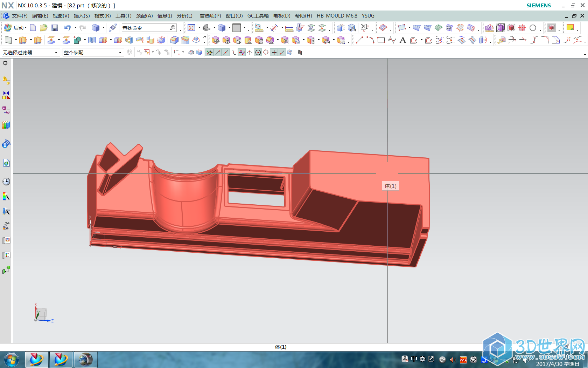Open the Sketch tool icon

point(8,40)
